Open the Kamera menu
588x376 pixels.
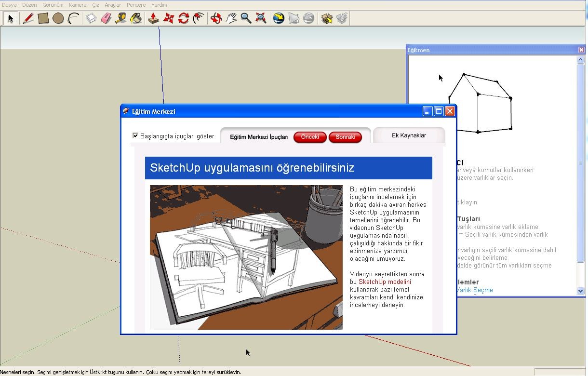(x=78, y=5)
